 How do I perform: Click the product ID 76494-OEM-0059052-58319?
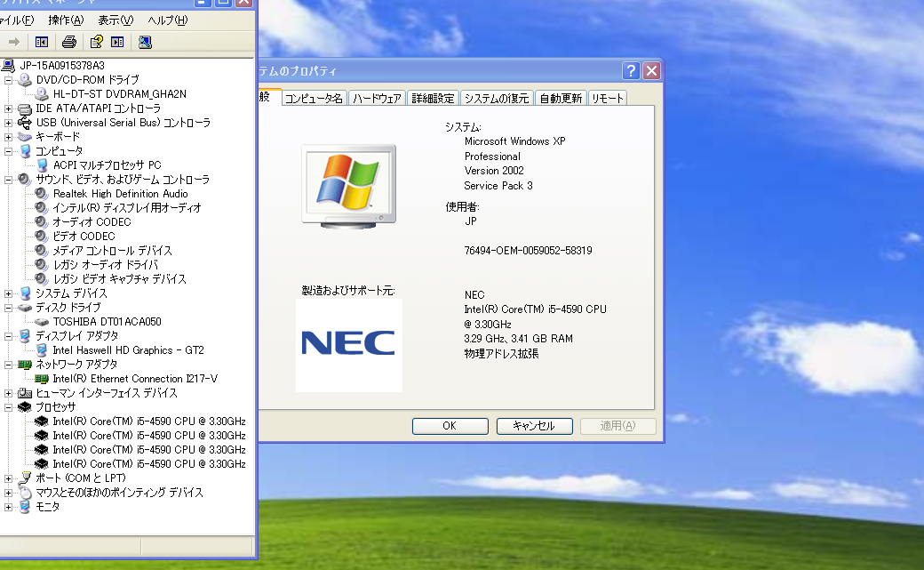(528, 250)
